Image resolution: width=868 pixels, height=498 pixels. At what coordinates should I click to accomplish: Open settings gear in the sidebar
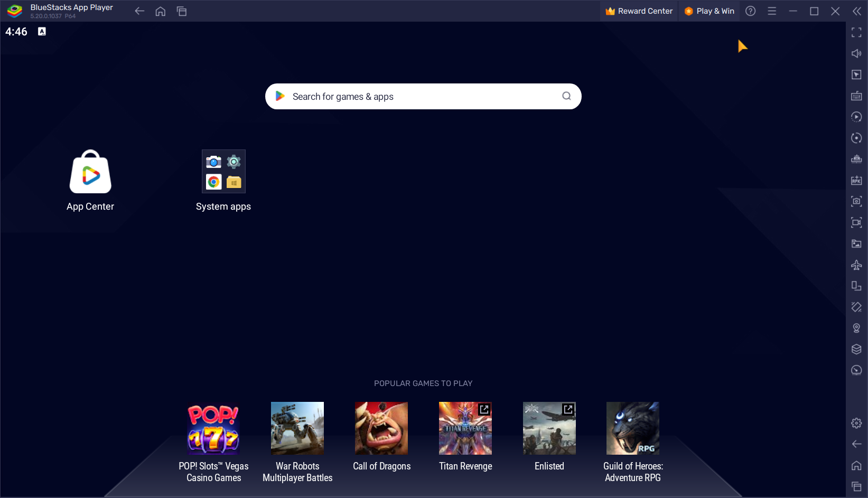tap(856, 423)
